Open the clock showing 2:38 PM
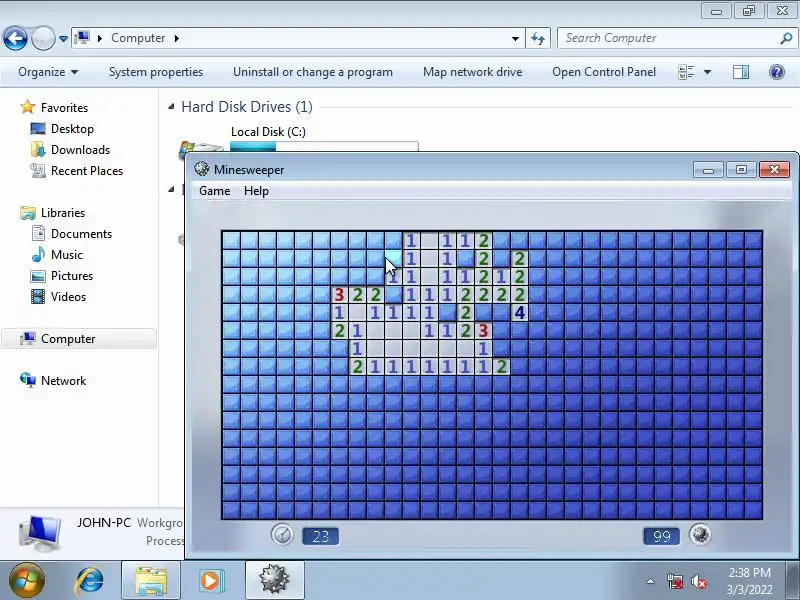800x600 pixels. click(749, 581)
